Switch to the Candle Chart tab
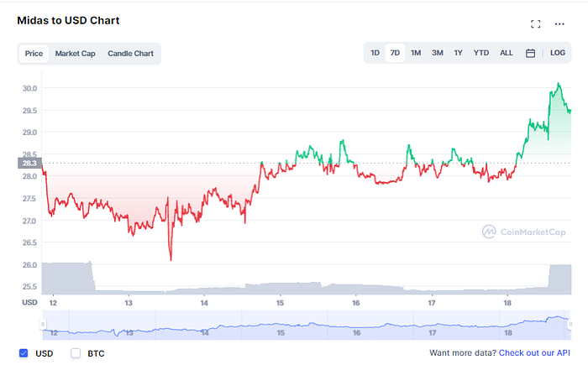 point(130,54)
